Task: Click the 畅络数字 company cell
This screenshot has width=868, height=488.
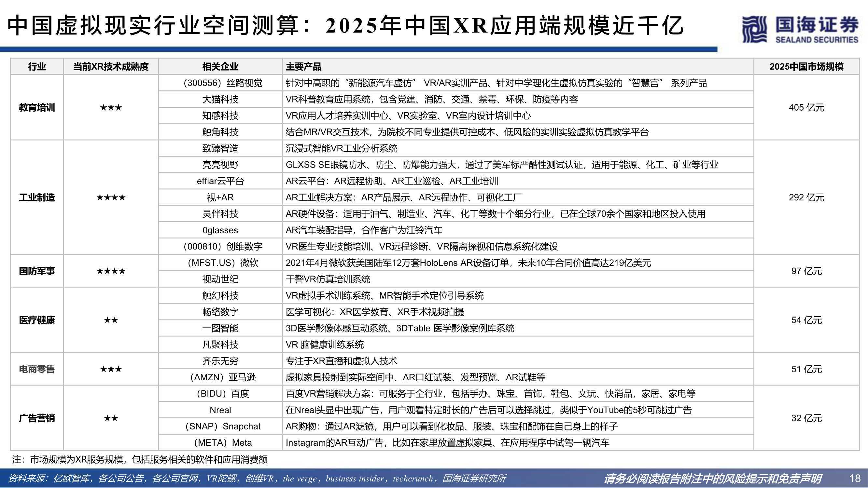Action: [x=220, y=312]
